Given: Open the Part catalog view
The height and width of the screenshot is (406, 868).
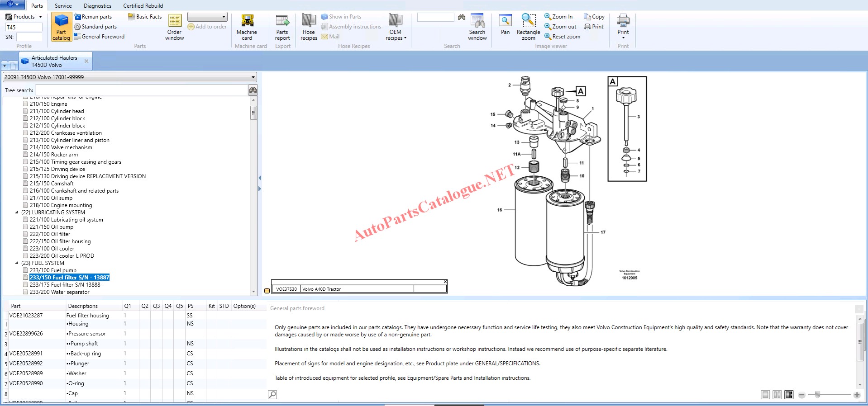Looking at the screenshot, I should point(61,27).
